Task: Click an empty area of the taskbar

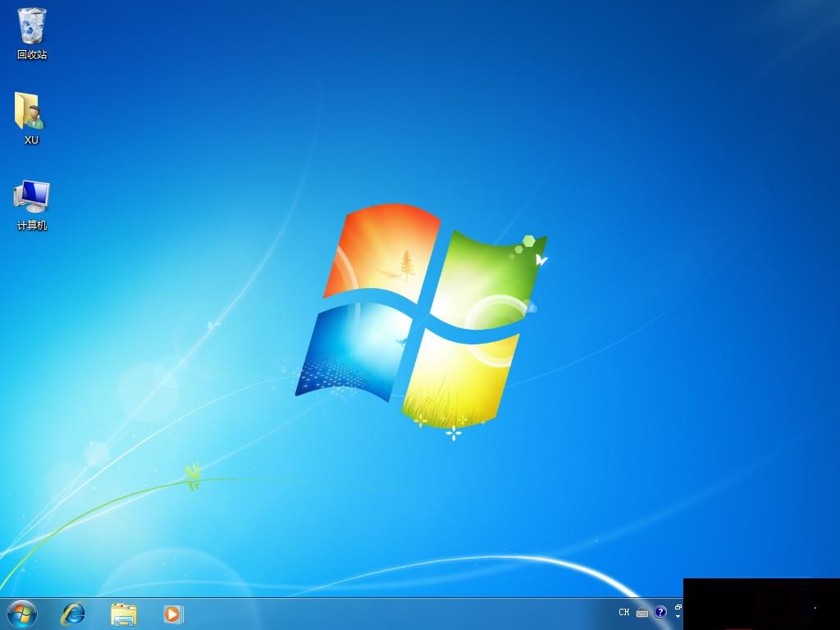Action: click(x=394, y=614)
